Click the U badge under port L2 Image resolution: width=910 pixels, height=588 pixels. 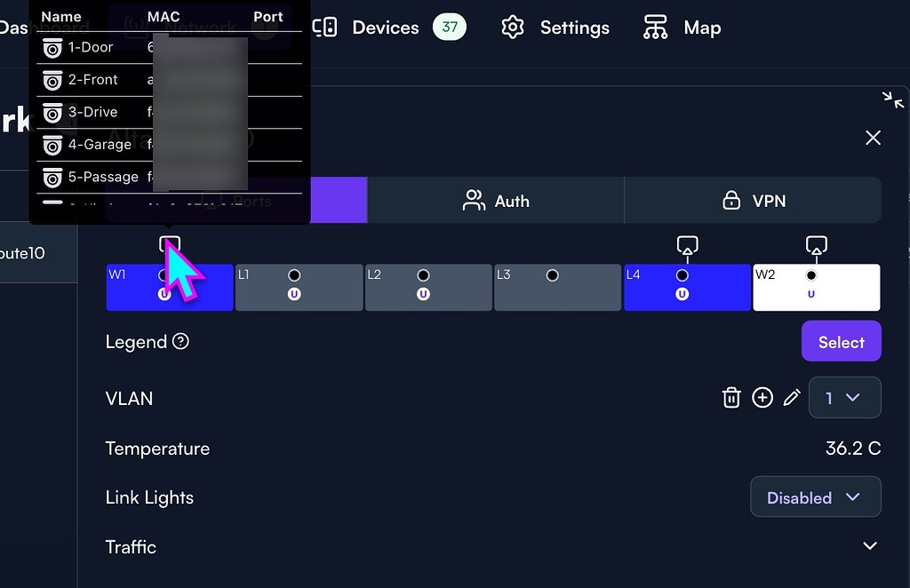424,294
